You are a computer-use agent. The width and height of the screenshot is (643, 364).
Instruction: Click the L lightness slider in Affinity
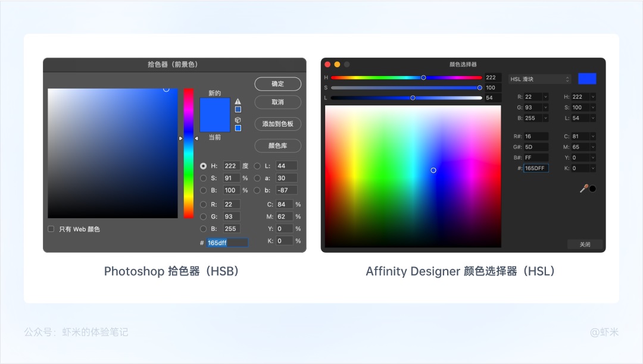(x=407, y=98)
